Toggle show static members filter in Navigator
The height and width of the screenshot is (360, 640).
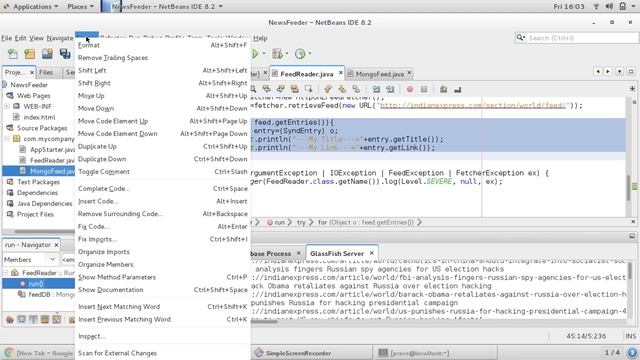point(33,320)
